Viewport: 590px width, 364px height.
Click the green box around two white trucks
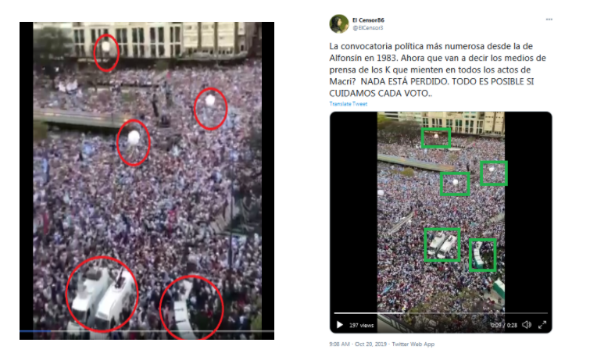(442, 244)
